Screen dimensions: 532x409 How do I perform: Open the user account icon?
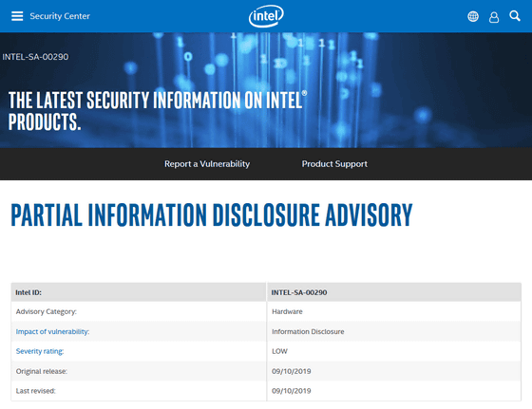tap(494, 17)
